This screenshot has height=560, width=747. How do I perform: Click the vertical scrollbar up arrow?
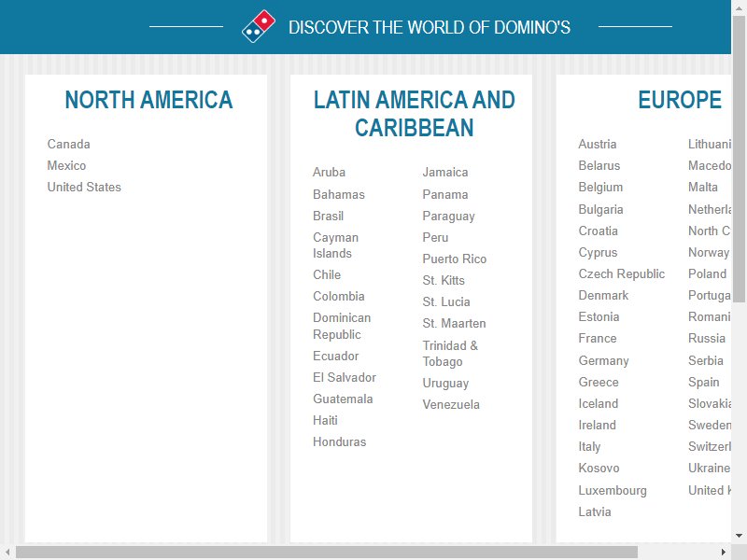point(739,8)
